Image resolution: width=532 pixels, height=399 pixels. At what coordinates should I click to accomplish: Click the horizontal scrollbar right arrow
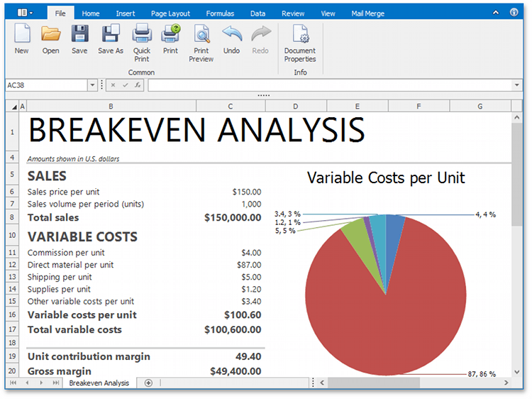pyautogui.click(x=506, y=383)
